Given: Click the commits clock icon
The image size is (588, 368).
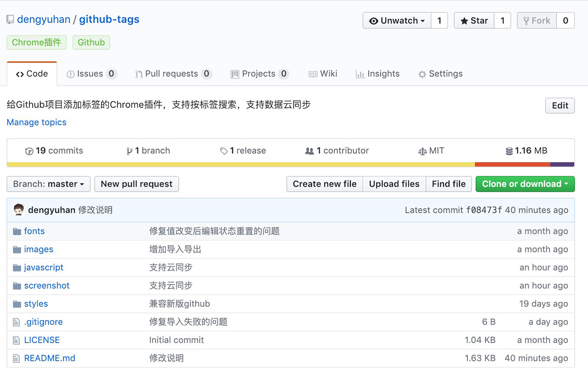Looking at the screenshot, I should tap(28, 150).
